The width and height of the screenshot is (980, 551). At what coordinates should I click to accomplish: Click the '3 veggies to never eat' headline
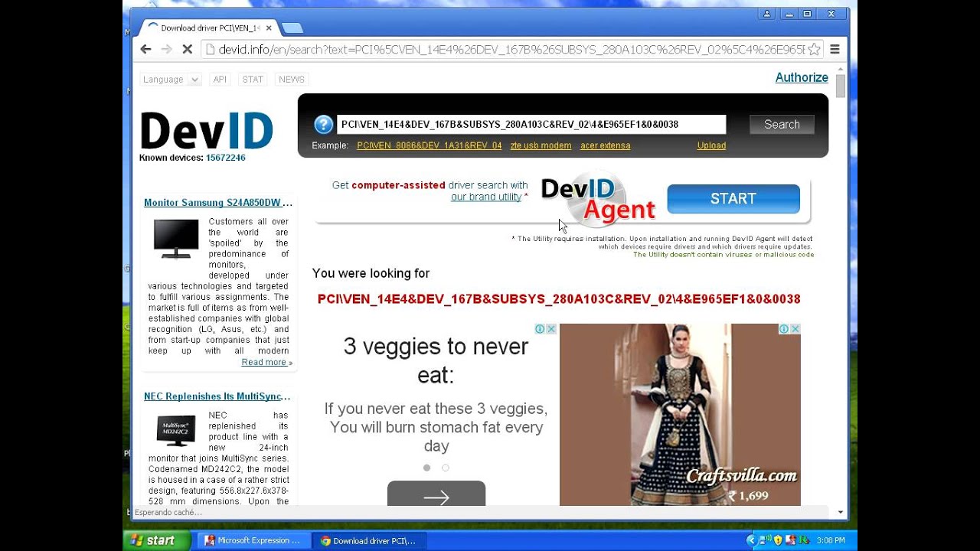pyautogui.click(x=436, y=360)
